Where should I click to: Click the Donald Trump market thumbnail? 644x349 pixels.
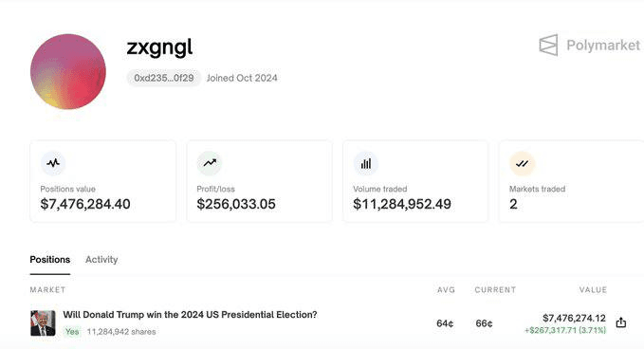tap(43, 323)
